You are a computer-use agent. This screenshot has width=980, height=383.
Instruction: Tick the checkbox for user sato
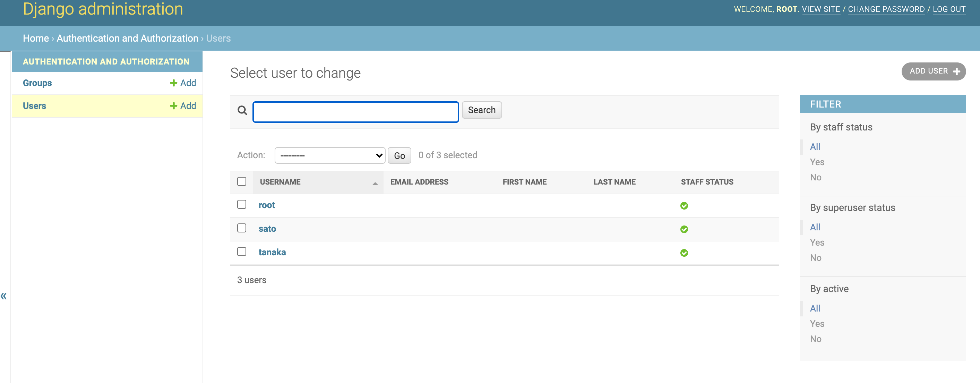(x=242, y=228)
